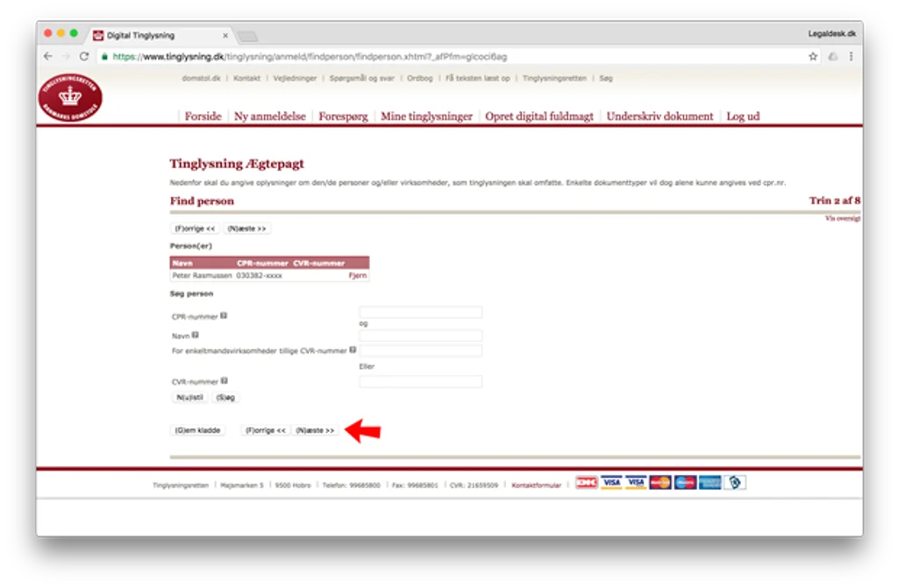Click the Dankort payment icon in the footer
This screenshot has width=898, height=588.
click(x=587, y=483)
